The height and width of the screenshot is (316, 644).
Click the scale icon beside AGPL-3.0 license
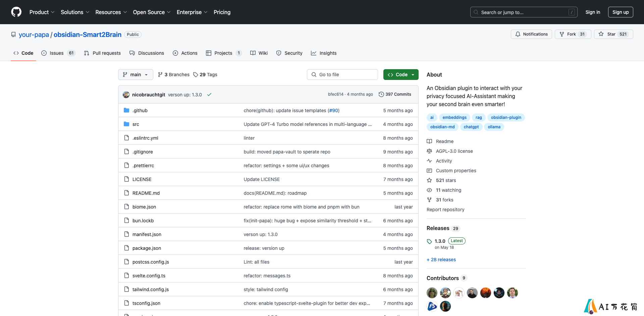pyautogui.click(x=429, y=151)
